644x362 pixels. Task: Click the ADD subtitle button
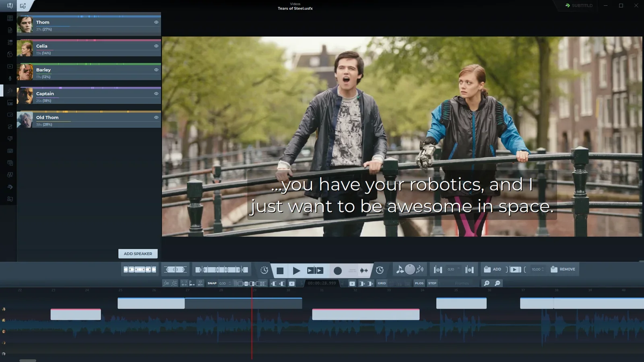[493, 269]
